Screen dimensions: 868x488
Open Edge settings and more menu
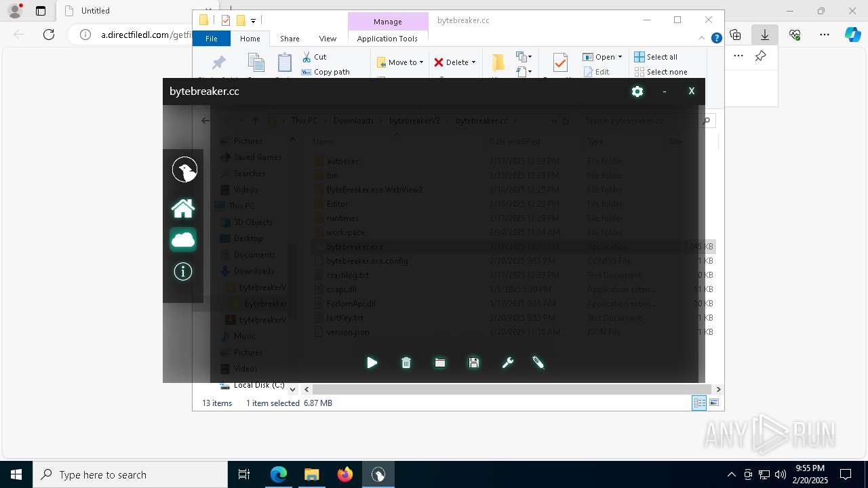pyautogui.click(x=825, y=35)
